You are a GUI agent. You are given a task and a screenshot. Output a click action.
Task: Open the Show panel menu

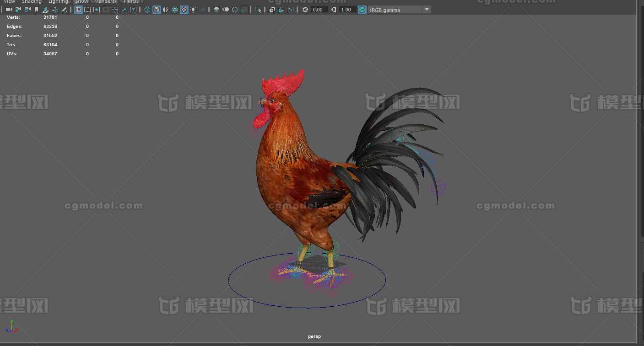click(x=81, y=1)
